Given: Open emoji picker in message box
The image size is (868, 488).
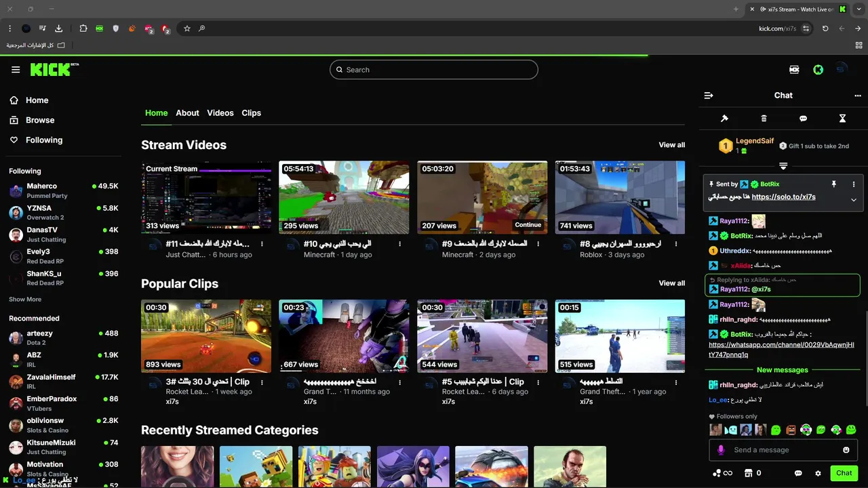Looking at the screenshot, I should tap(846, 450).
